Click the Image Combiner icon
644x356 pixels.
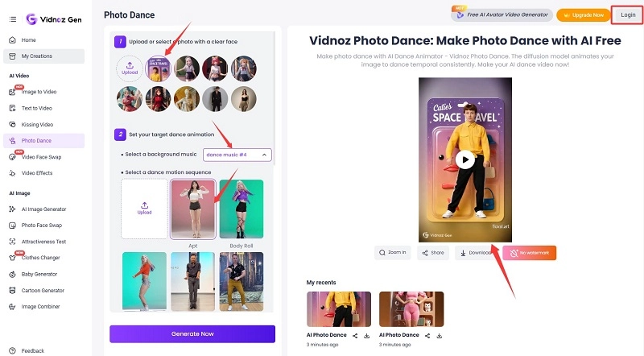[x=12, y=307]
